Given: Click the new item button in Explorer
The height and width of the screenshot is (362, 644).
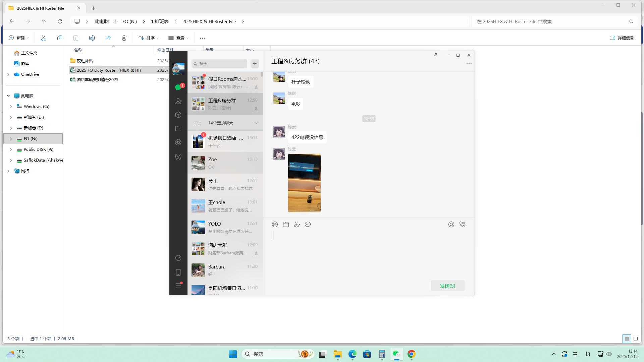Looking at the screenshot, I should [19, 38].
